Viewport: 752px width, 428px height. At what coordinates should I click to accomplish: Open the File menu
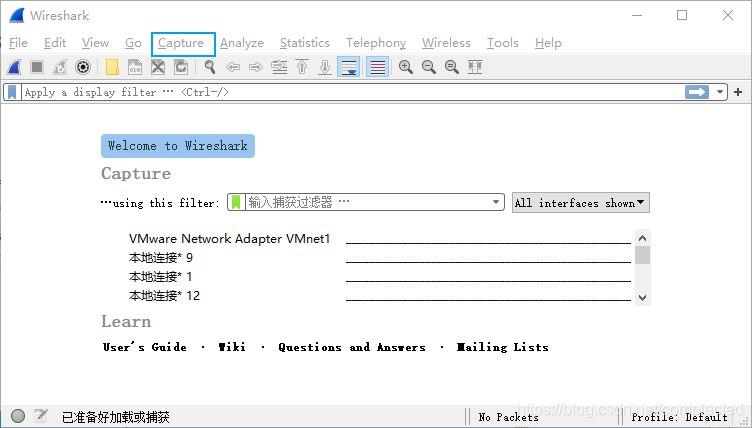pyautogui.click(x=18, y=43)
